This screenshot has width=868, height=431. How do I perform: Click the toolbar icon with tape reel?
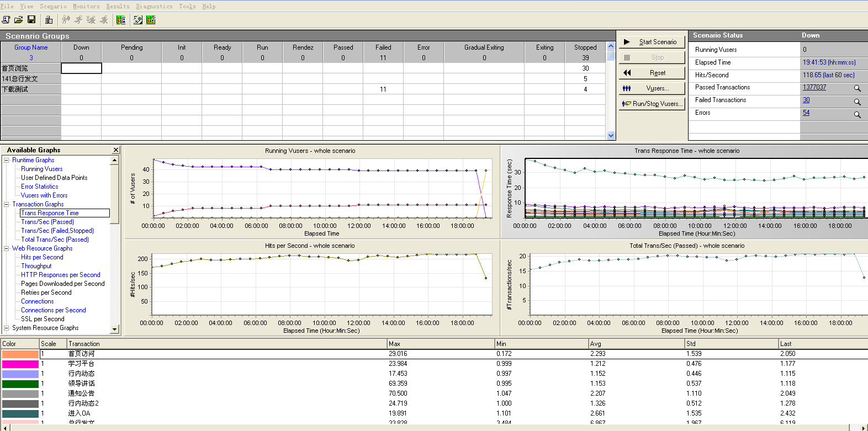coord(138,20)
